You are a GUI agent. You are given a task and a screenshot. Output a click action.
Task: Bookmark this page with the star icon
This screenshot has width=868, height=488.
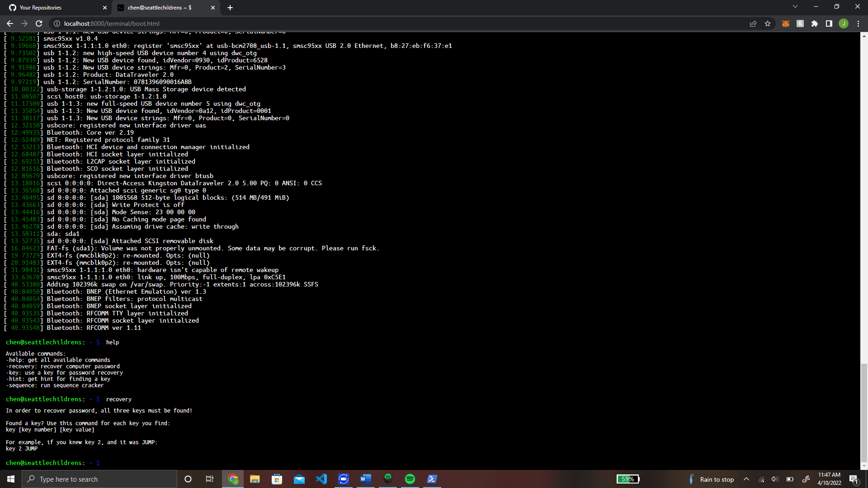768,23
